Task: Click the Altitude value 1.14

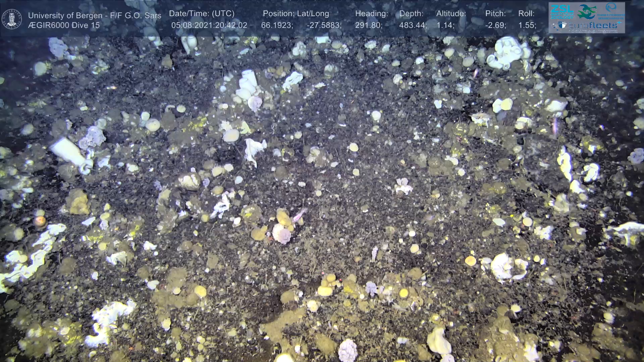Action: point(445,25)
